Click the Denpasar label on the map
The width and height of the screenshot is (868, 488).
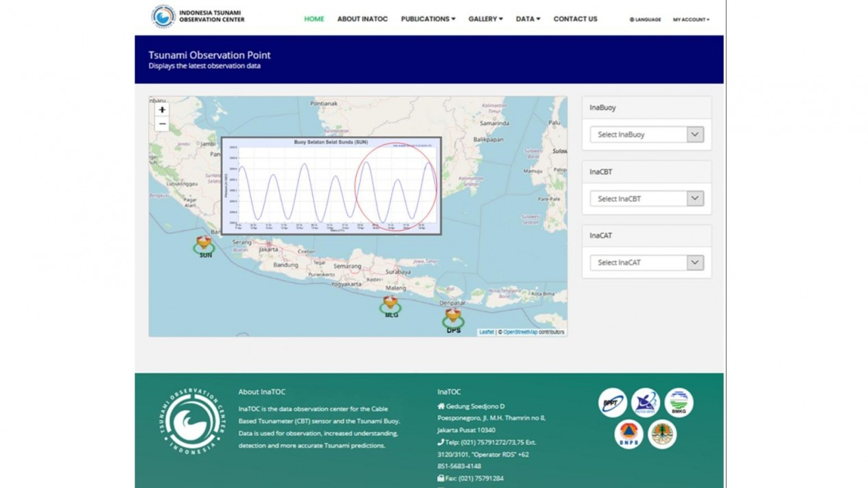click(453, 303)
